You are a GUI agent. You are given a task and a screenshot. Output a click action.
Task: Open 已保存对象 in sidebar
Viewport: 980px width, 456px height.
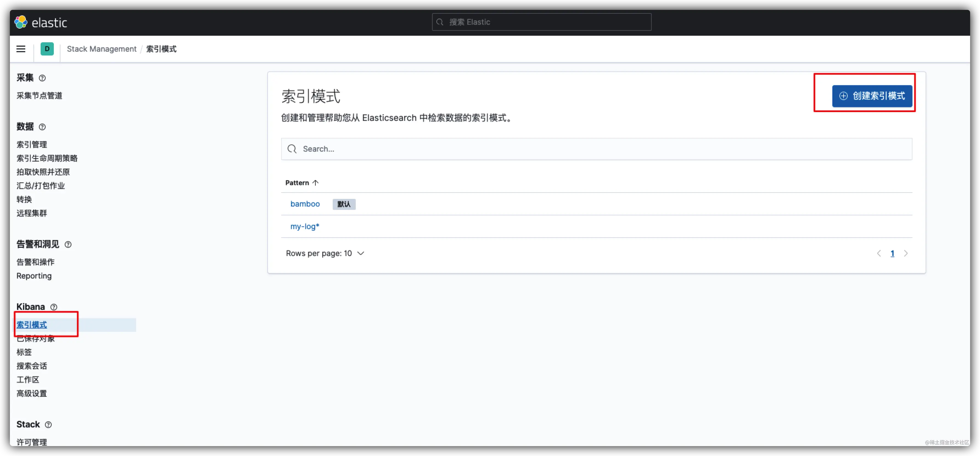[x=35, y=338]
